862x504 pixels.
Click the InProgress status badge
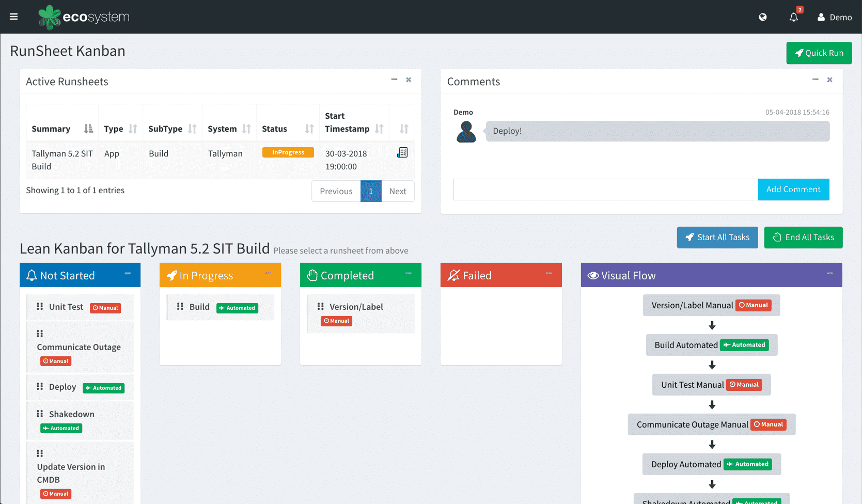coord(288,152)
